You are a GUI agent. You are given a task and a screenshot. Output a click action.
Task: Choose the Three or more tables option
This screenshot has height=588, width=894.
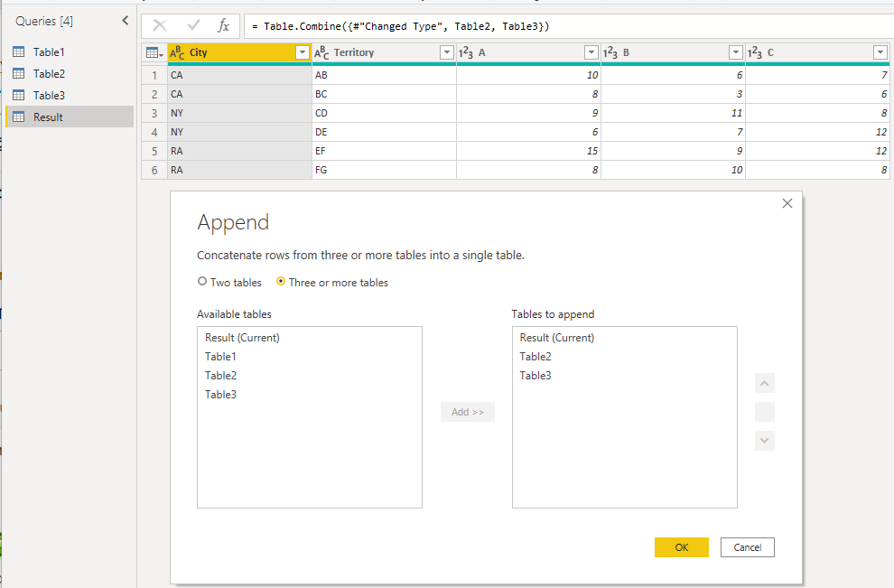click(x=331, y=283)
